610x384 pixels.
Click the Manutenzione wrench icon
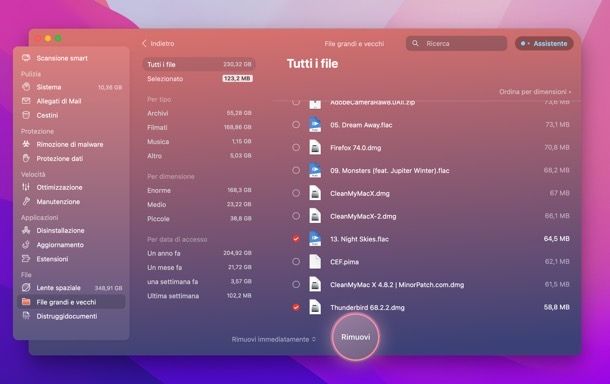point(26,202)
